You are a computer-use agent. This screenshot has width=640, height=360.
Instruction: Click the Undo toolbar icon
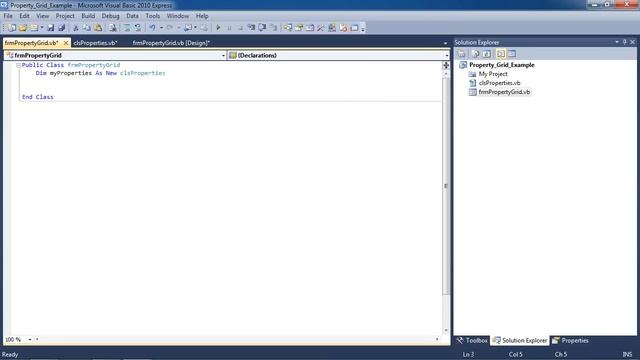152,28
